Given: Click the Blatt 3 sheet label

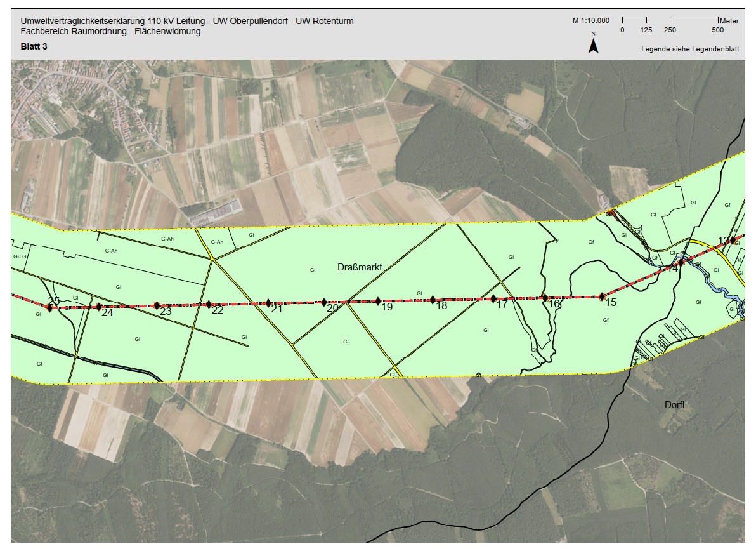Looking at the screenshot, I should pyautogui.click(x=34, y=46).
